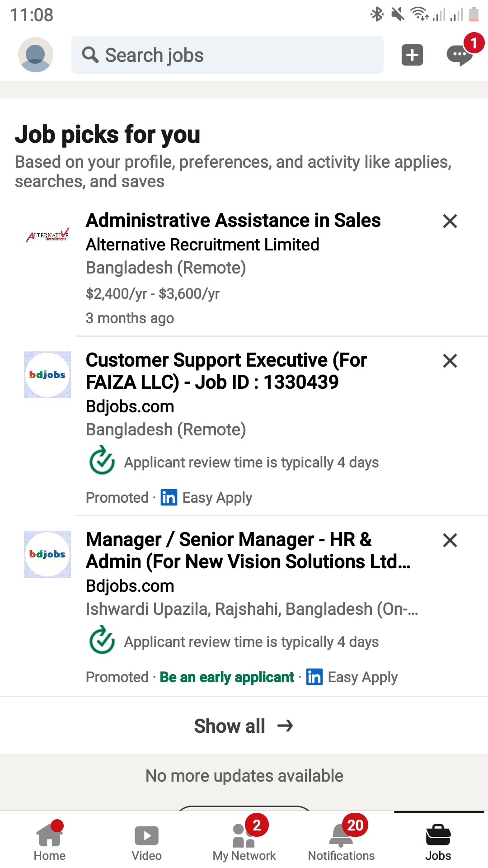Tap the plus post creation icon
The width and height of the screenshot is (488, 868).
(412, 55)
